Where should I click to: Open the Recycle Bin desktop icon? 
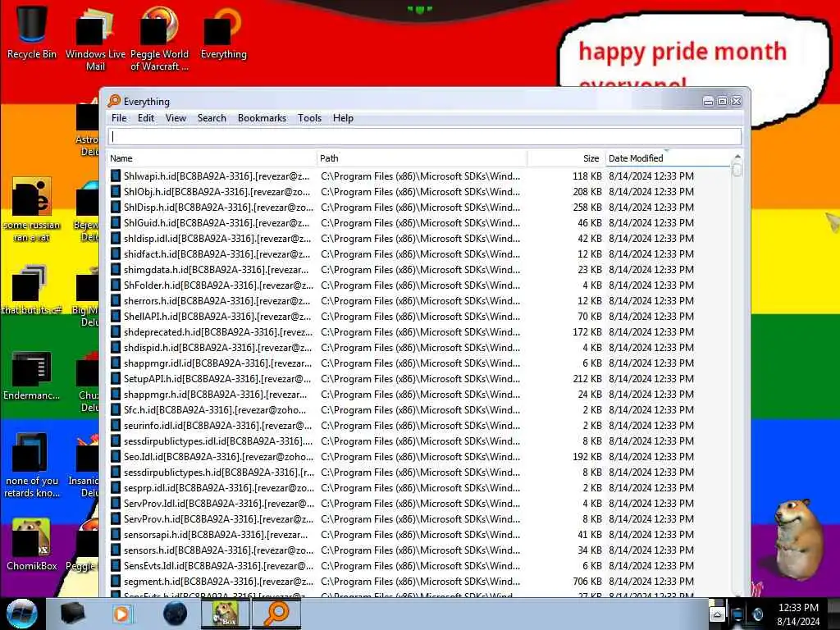(32, 32)
